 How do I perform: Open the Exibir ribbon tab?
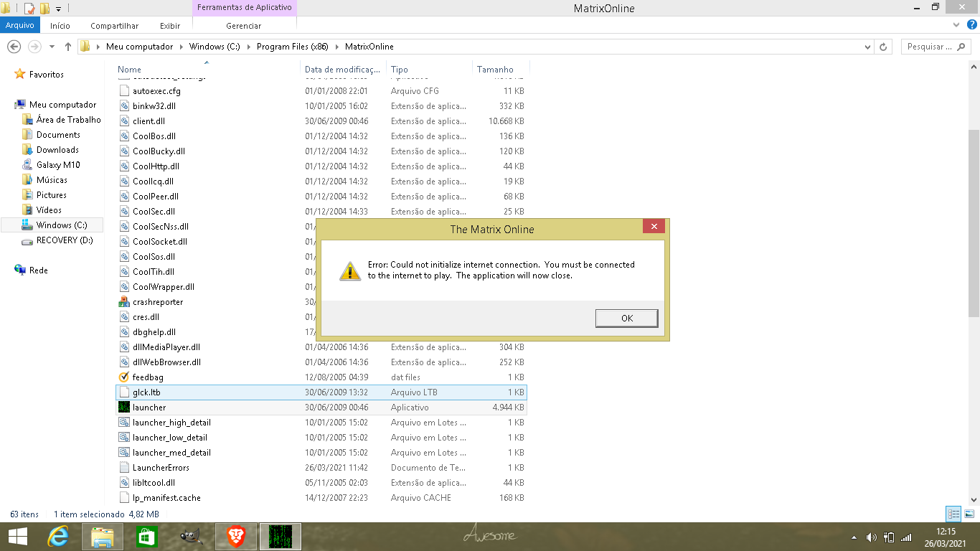[x=170, y=26]
